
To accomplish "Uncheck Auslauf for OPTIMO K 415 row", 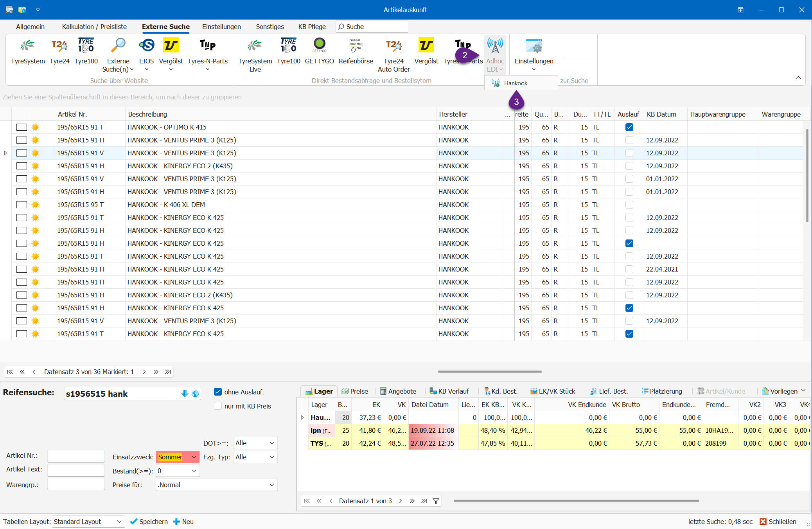I will [629, 127].
